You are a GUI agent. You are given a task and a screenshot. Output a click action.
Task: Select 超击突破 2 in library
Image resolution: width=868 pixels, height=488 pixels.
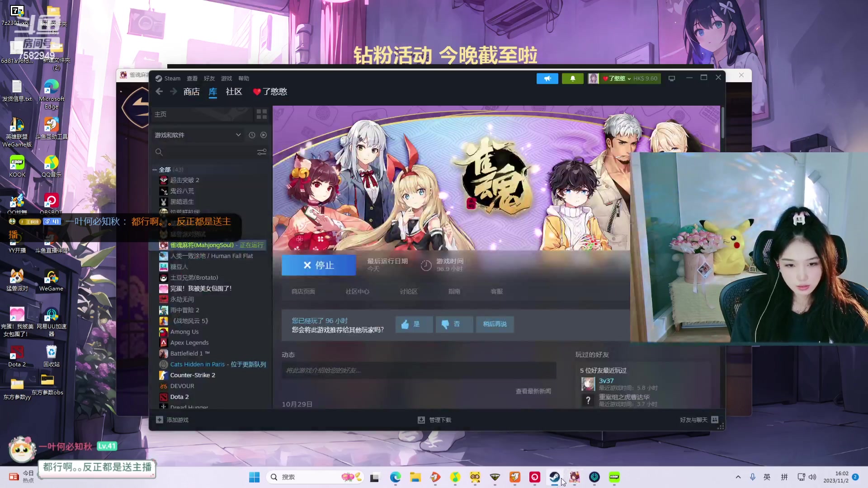(184, 180)
